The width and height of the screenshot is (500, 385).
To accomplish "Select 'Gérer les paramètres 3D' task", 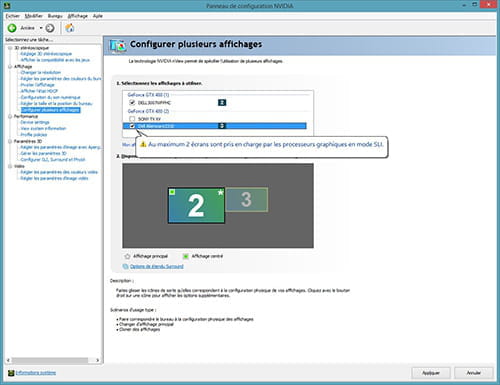I will coord(43,153).
